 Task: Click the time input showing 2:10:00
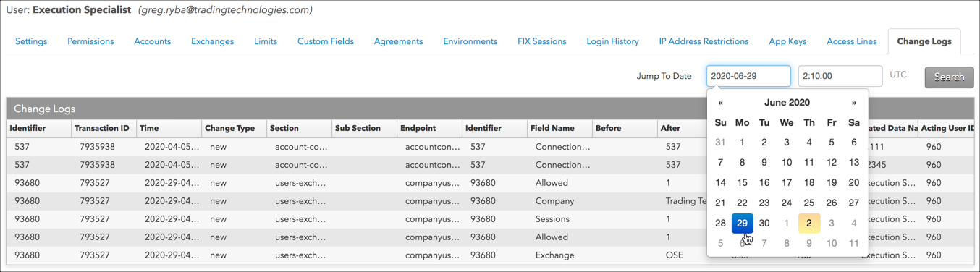point(840,76)
